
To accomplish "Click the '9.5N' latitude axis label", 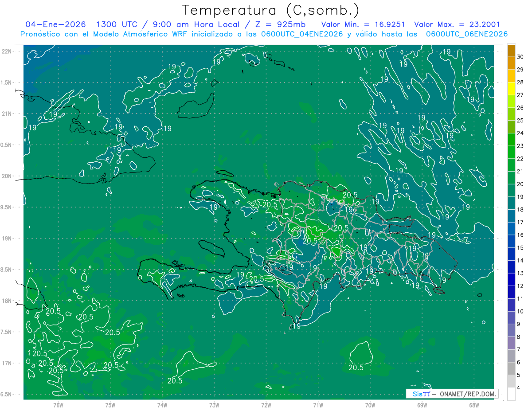I will click(7, 207).
